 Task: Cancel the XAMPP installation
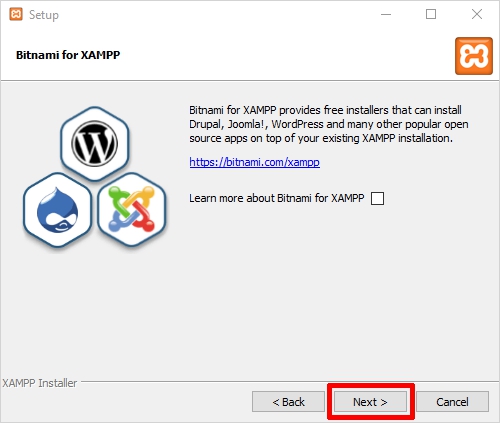[x=452, y=402]
